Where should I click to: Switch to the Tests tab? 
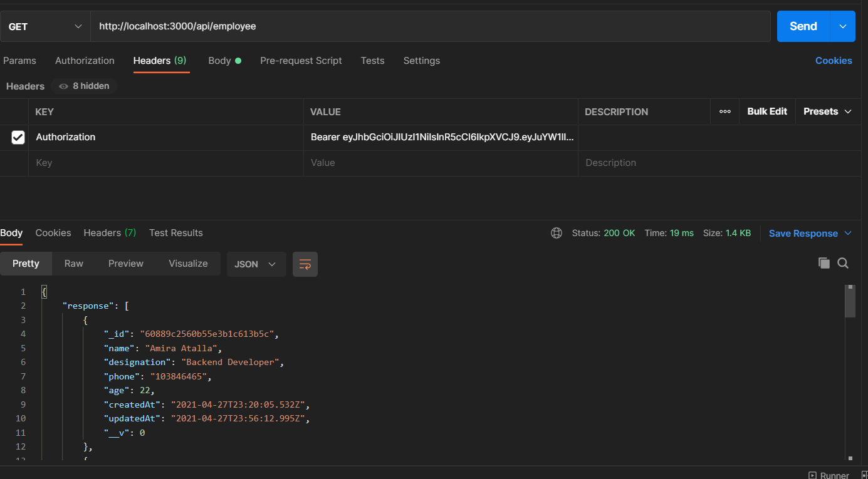pos(372,60)
